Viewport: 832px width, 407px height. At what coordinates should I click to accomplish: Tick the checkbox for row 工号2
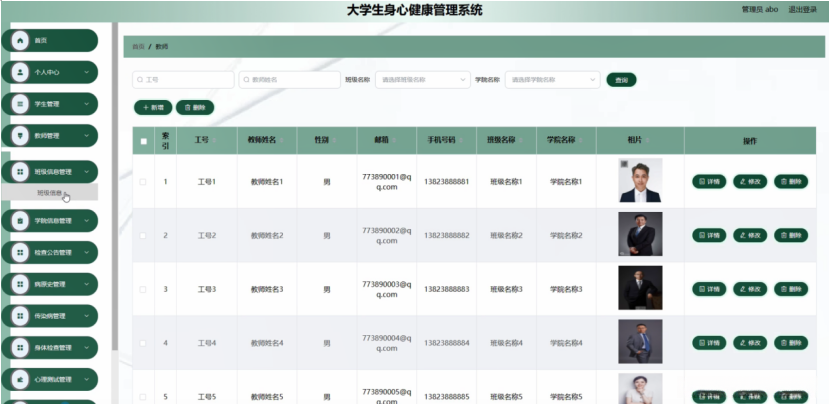pos(143,235)
